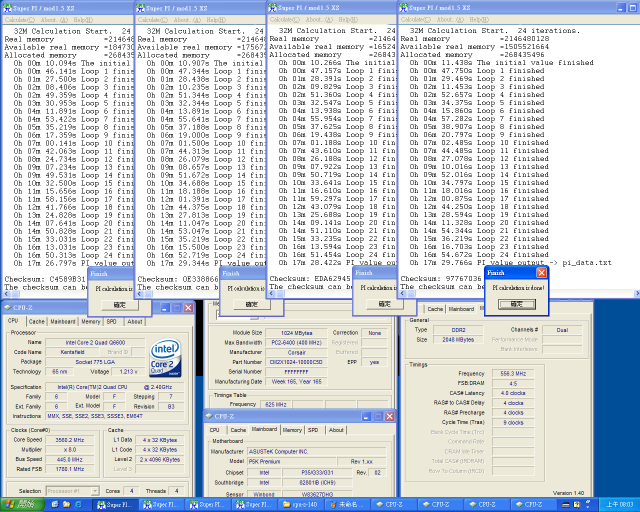Viewport: 640px width, 512px height.
Task: Switch to Cache tab in CPU-Z processor window
Action: [x=36, y=321]
